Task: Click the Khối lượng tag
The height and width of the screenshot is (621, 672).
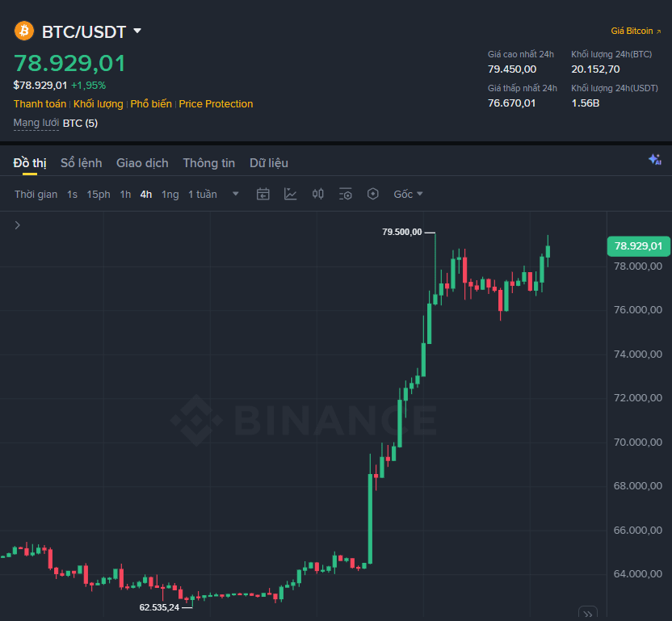Action: tap(99, 104)
